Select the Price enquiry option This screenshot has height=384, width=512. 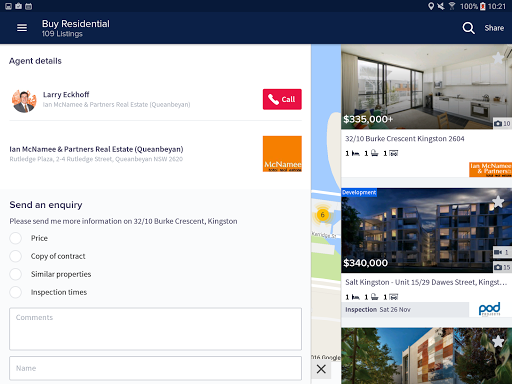16,238
